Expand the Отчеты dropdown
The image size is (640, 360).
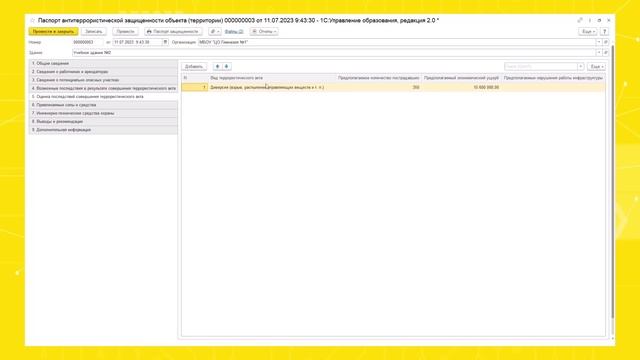264,31
